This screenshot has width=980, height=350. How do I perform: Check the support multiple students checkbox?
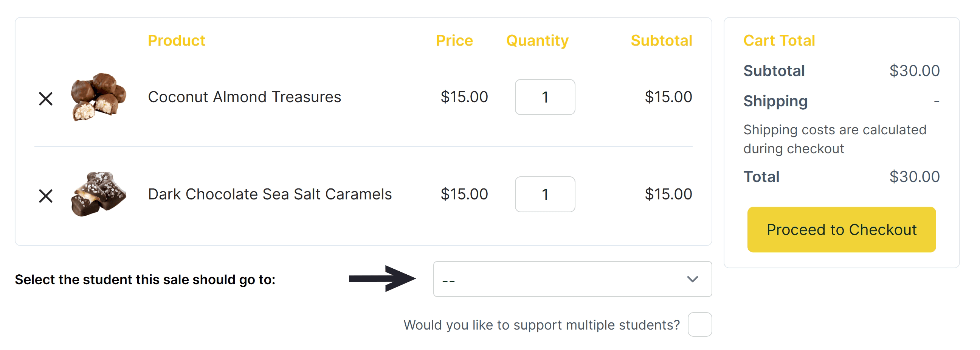701,324
